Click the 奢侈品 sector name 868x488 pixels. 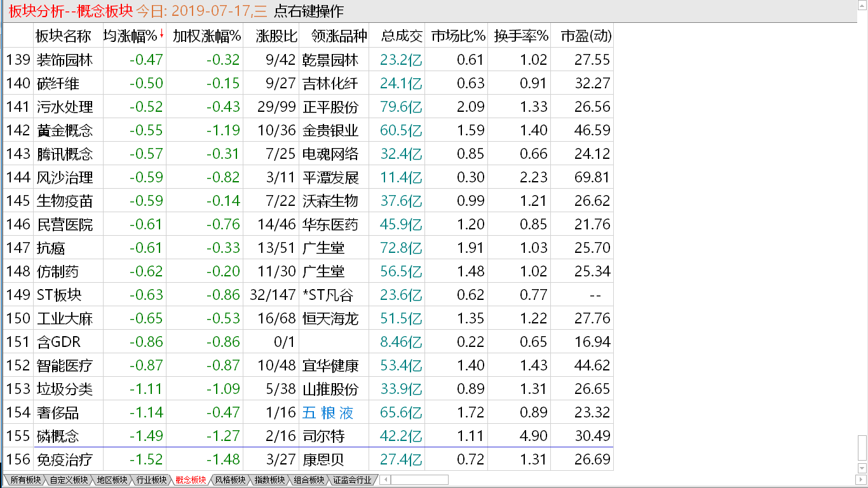(58, 412)
